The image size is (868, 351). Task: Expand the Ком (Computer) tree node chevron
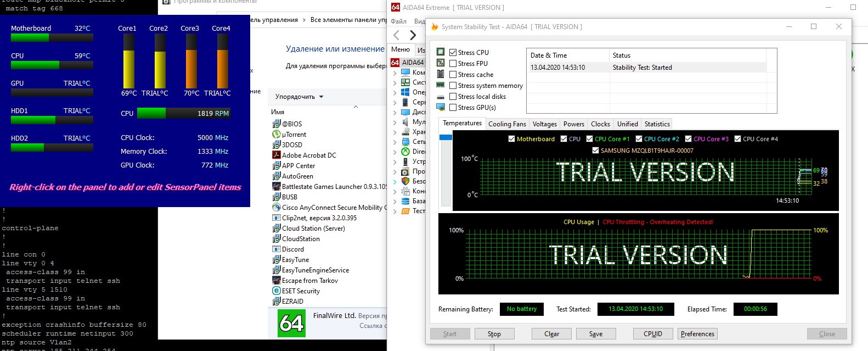[x=394, y=72]
